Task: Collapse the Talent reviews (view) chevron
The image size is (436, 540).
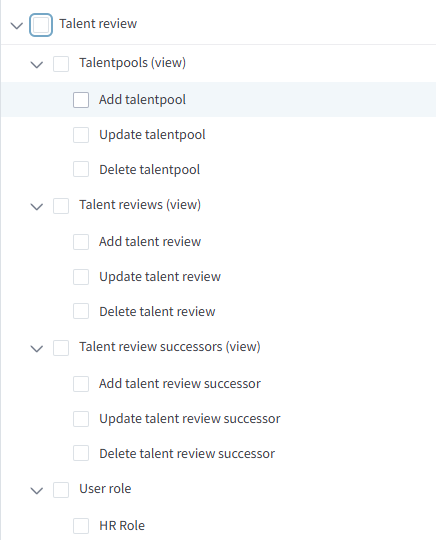Action: [x=37, y=207]
